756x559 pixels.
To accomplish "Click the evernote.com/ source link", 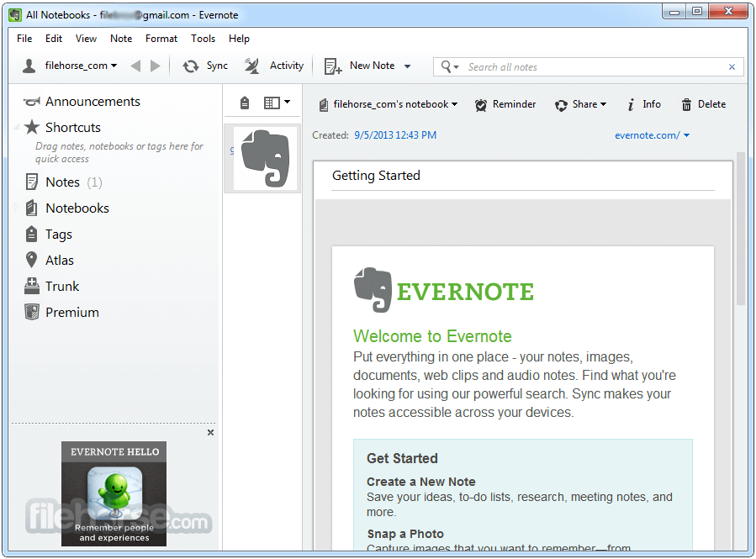I will tap(647, 135).
